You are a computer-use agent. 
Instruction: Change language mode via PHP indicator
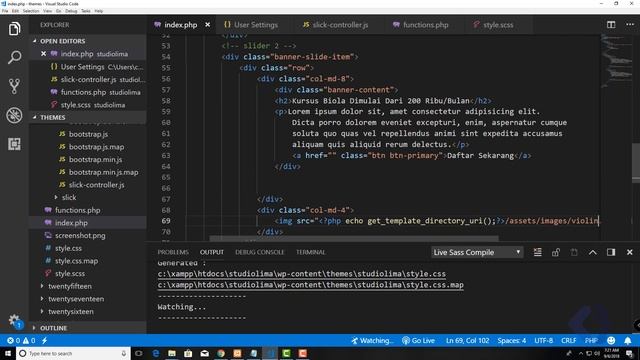(x=591, y=340)
